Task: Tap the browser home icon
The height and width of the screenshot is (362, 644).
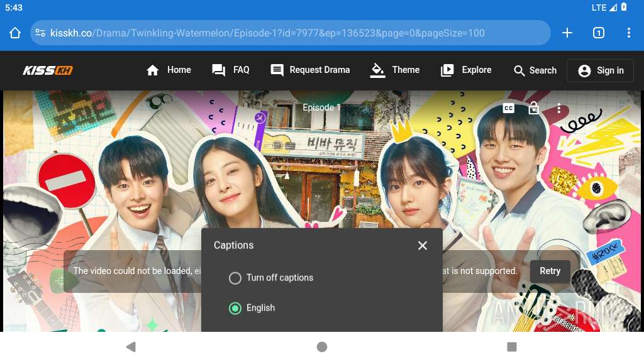Action: click(15, 33)
